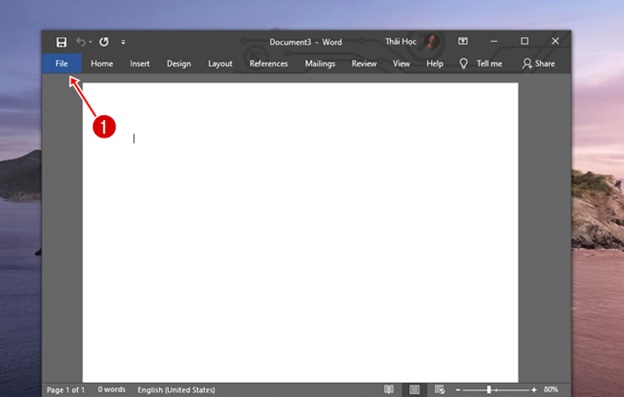624x397 pixels.
Task: Open the Help tab
Action: point(435,64)
